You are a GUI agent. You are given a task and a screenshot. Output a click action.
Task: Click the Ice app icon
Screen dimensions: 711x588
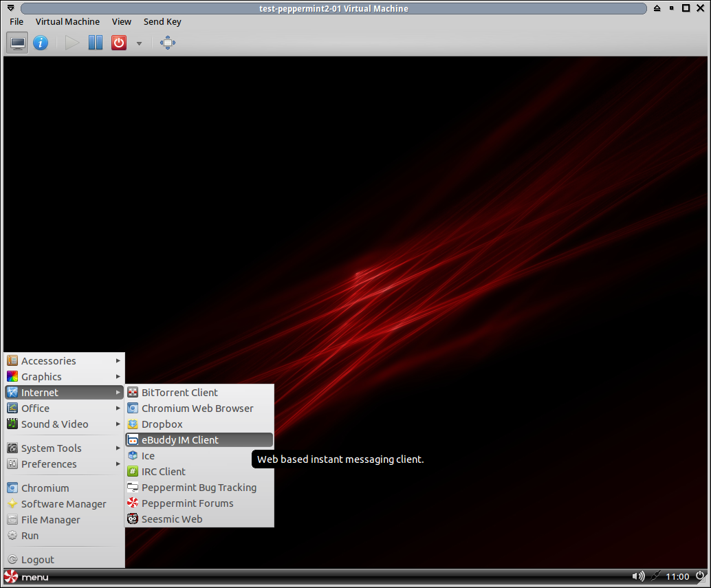pyautogui.click(x=133, y=456)
